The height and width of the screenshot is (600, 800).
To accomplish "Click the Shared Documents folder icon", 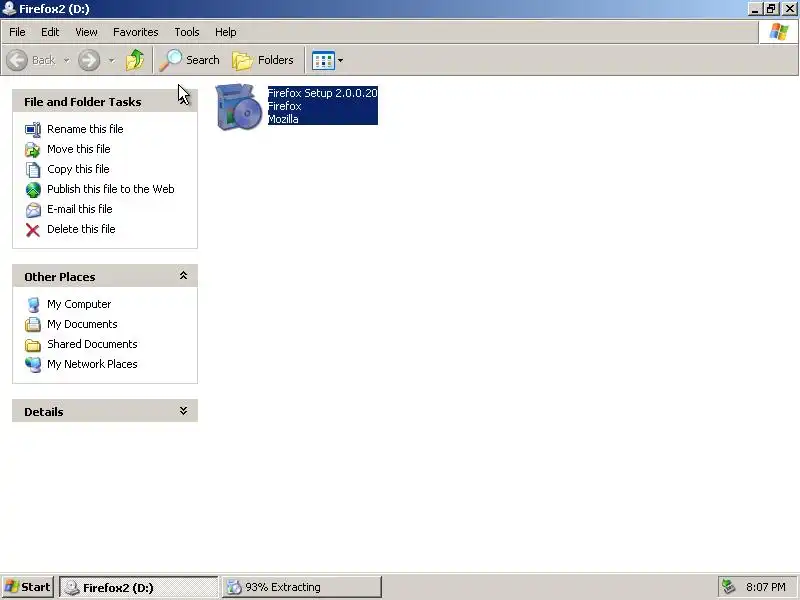I will click(x=33, y=345).
